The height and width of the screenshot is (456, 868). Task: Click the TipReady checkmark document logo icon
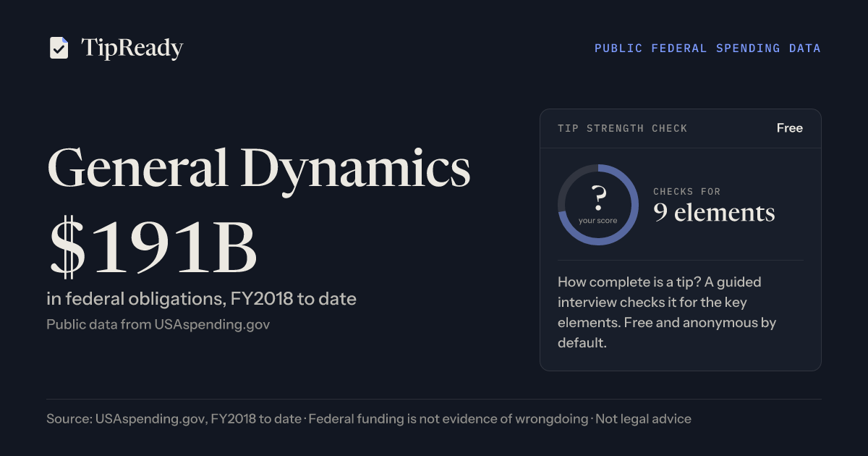(59, 48)
